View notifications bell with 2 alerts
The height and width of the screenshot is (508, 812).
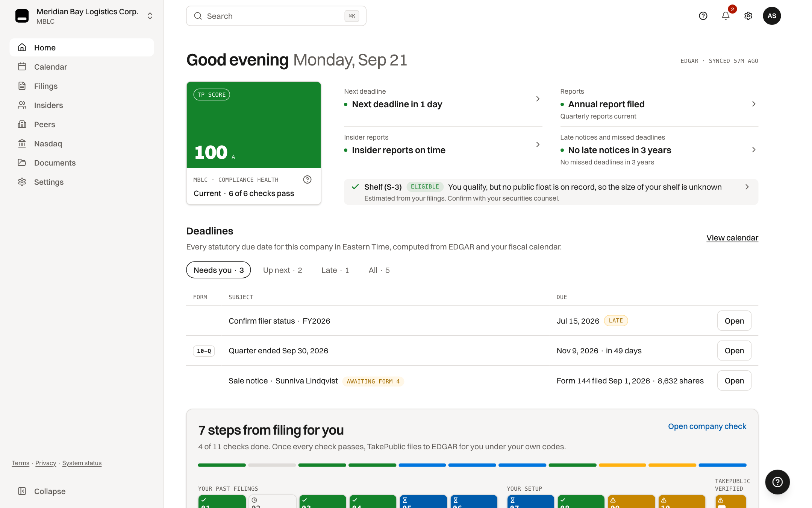pyautogui.click(x=726, y=16)
